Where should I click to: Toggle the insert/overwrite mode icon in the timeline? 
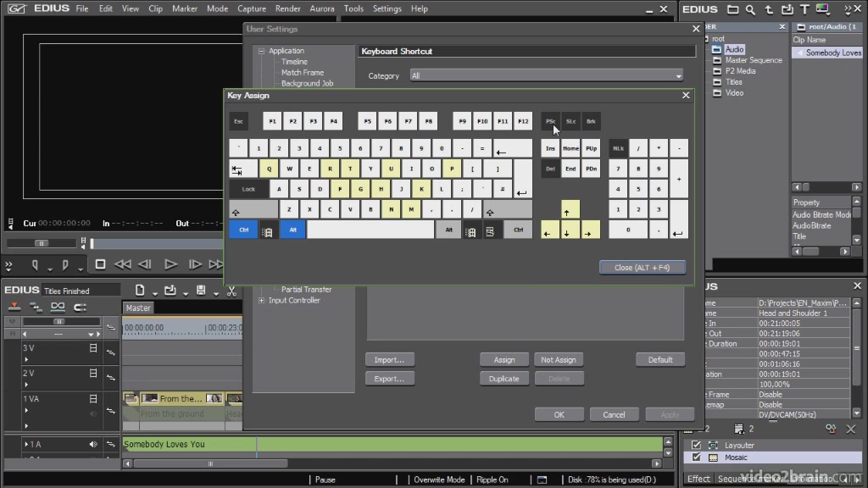click(14, 307)
